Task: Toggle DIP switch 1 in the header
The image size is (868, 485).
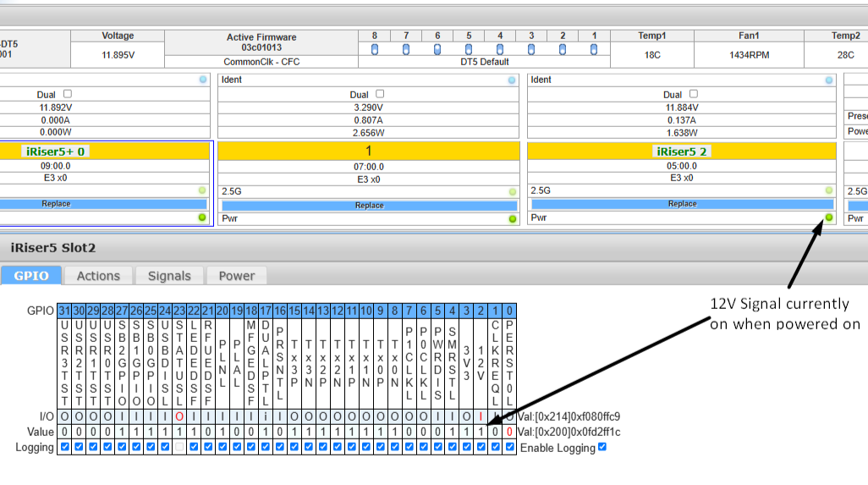Action: pyautogui.click(x=593, y=49)
